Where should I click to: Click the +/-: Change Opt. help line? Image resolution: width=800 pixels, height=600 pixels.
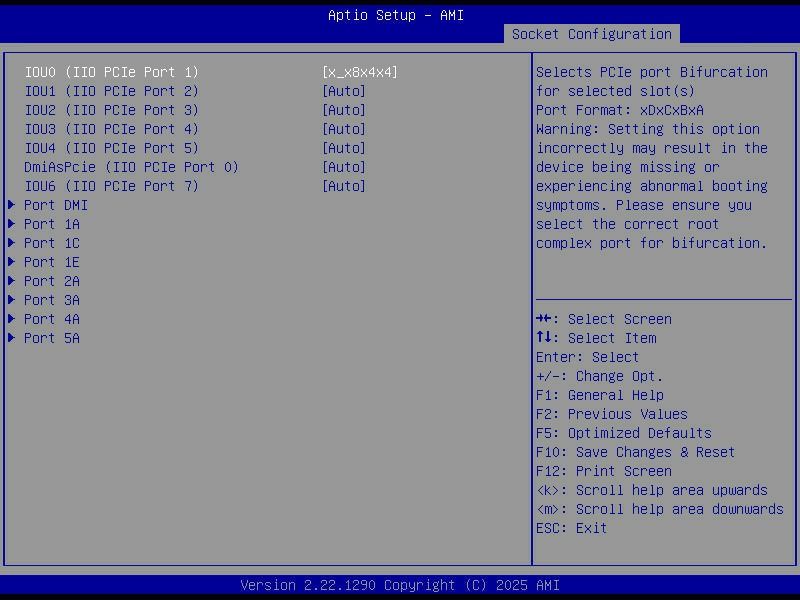599,377
